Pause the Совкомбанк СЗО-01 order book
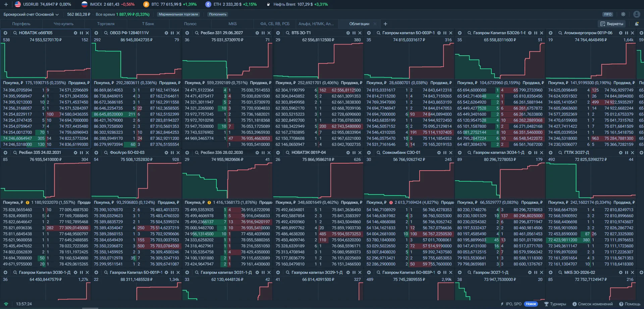644x309 pixels. click(x=445, y=152)
